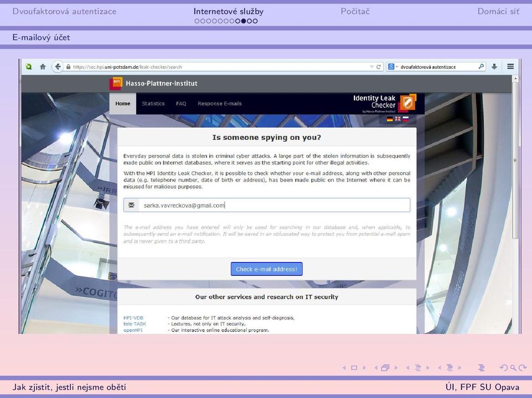This screenshot has width=532, height=398.
Task: Click the heading Is someone spying on you?
Action: [x=267, y=138]
